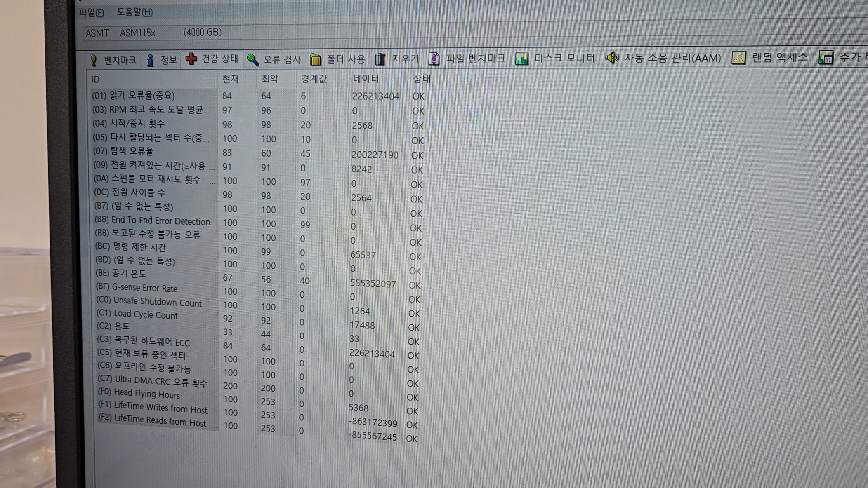Select the (01) 읽기 오류율 row
This screenshot has height=488, width=868.
[x=133, y=96]
